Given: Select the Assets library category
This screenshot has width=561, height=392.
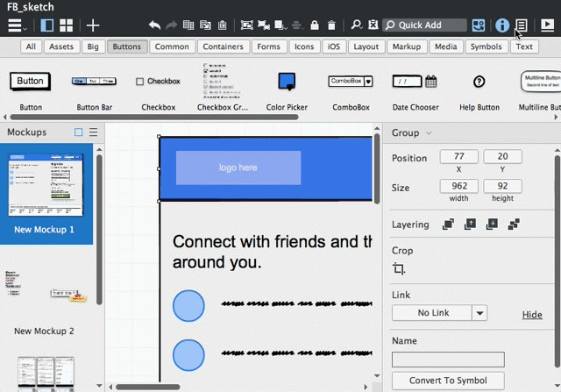Looking at the screenshot, I should (x=61, y=46).
